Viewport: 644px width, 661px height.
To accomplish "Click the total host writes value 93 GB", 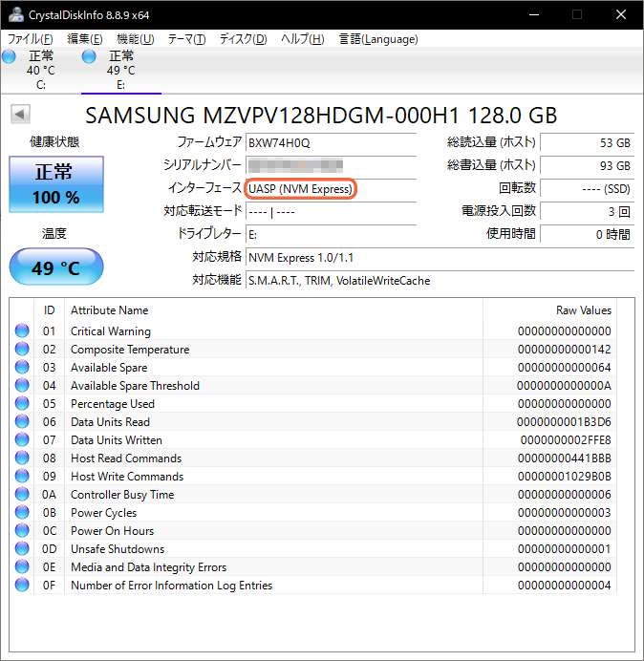I will click(x=587, y=165).
